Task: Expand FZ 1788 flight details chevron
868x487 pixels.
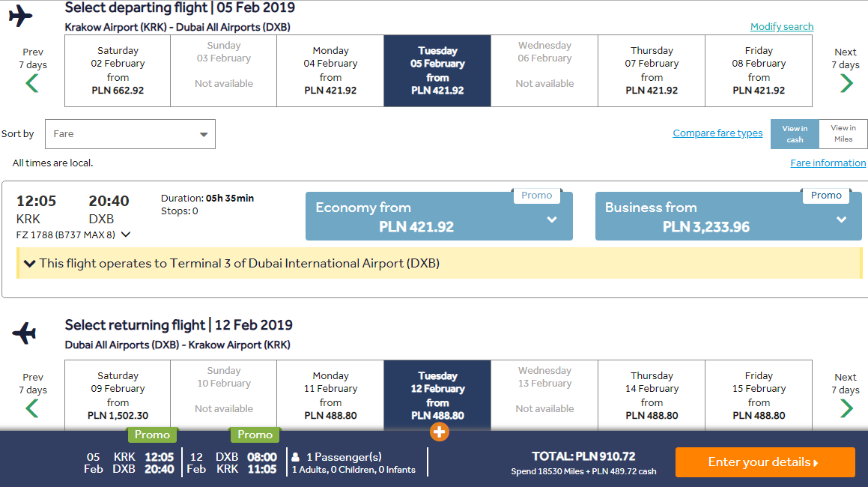Action: point(126,235)
